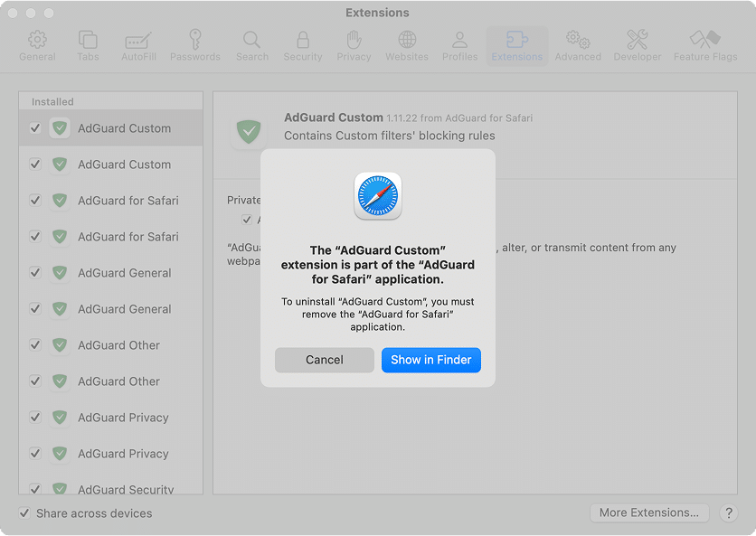The image size is (756, 536).
Task: Toggle the second AdGuard for Safari checkbox
Action: point(35,237)
